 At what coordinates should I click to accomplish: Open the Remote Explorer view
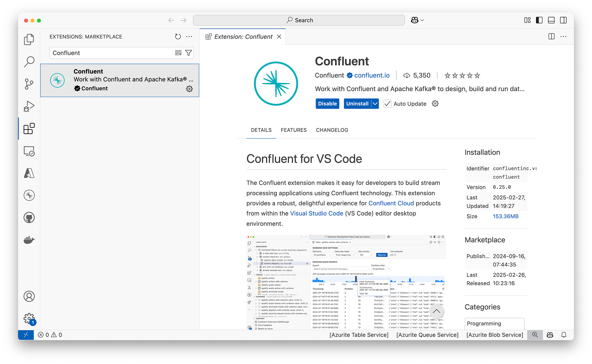(x=29, y=151)
